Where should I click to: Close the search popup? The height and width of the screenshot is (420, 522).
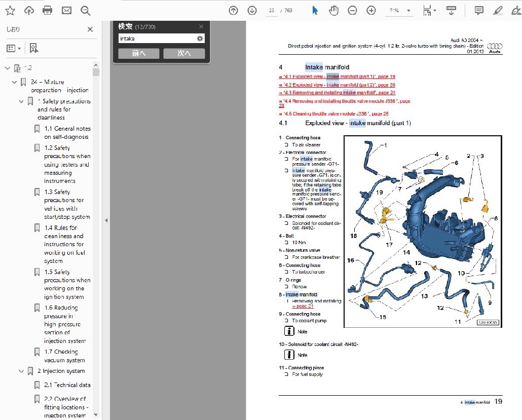[201, 27]
